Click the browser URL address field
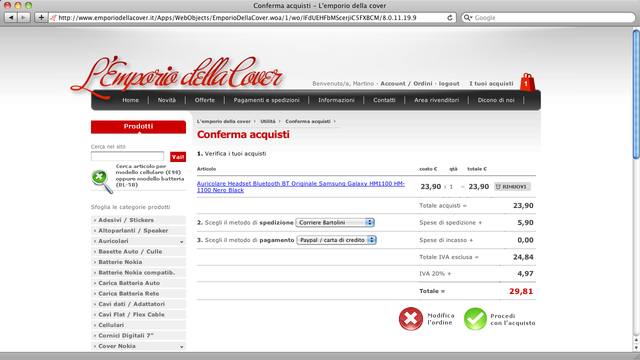Viewport: 640px width, 360px height. tap(251, 18)
